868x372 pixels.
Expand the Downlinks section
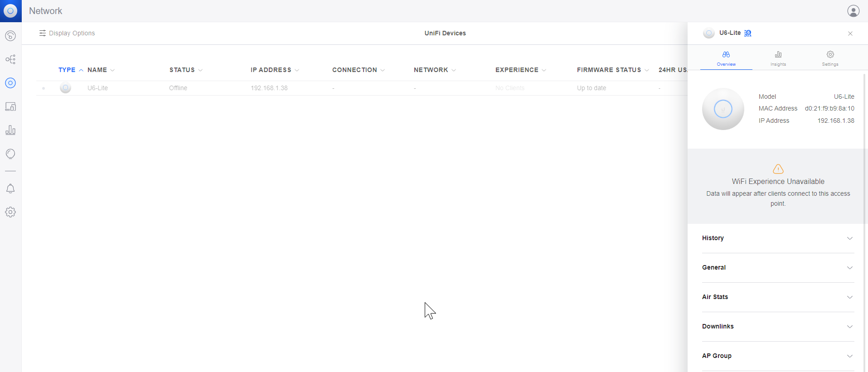pos(778,327)
